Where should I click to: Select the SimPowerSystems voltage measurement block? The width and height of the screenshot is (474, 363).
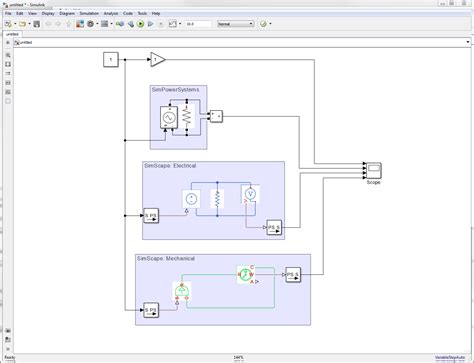[216, 116]
